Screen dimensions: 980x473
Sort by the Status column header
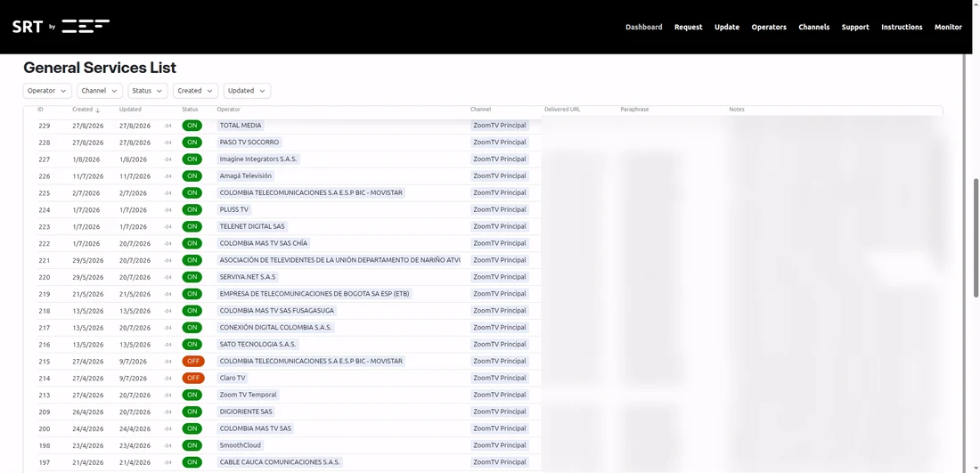point(190,110)
